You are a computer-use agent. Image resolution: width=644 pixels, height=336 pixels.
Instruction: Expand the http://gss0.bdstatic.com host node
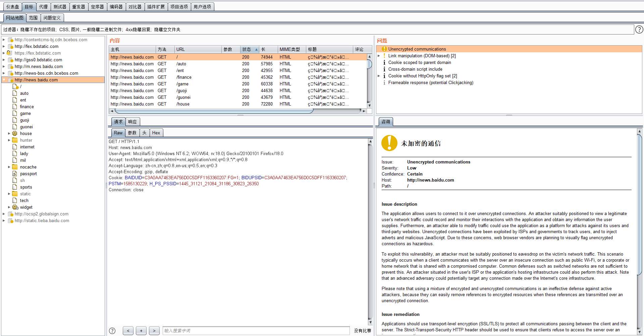pyautogui.click(x=4, y=60)
